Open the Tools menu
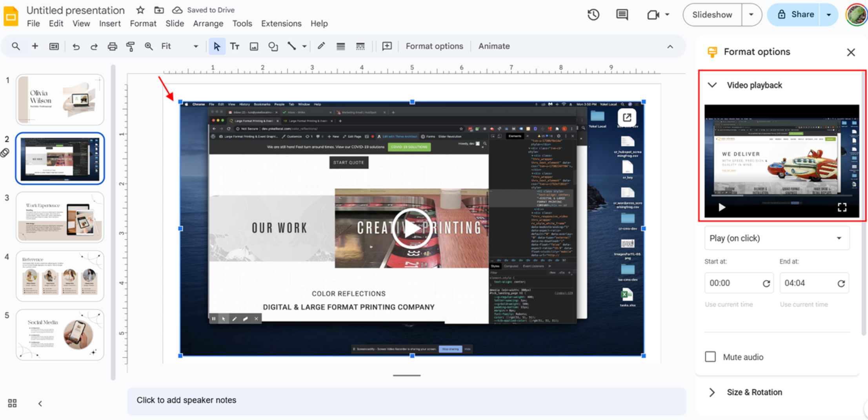 (x=242, y=24)
